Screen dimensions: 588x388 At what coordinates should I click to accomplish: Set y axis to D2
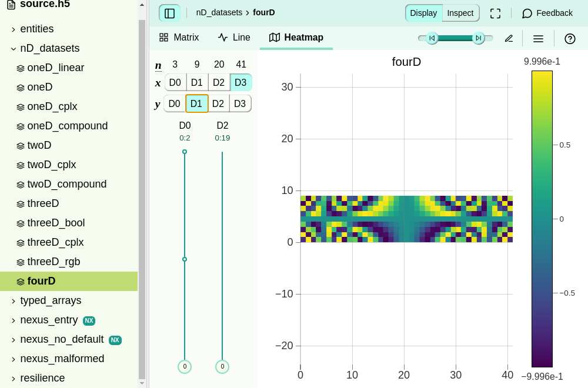(218, 103)
